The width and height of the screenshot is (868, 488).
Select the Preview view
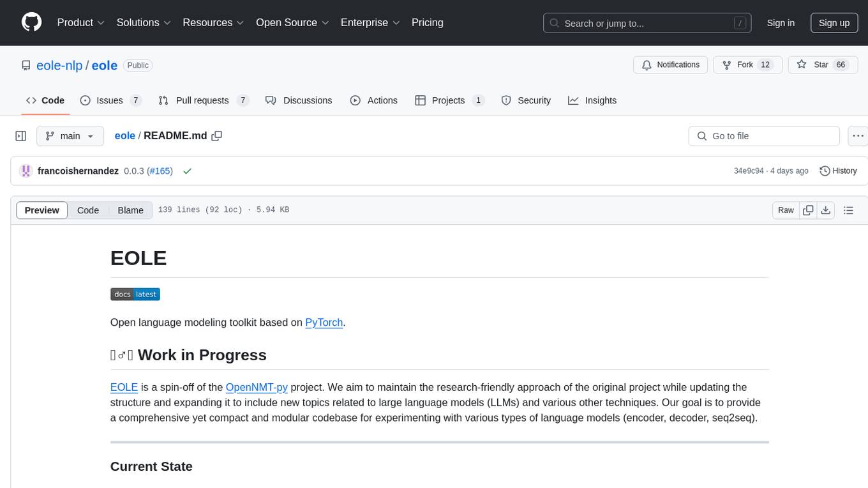(42, 210)
